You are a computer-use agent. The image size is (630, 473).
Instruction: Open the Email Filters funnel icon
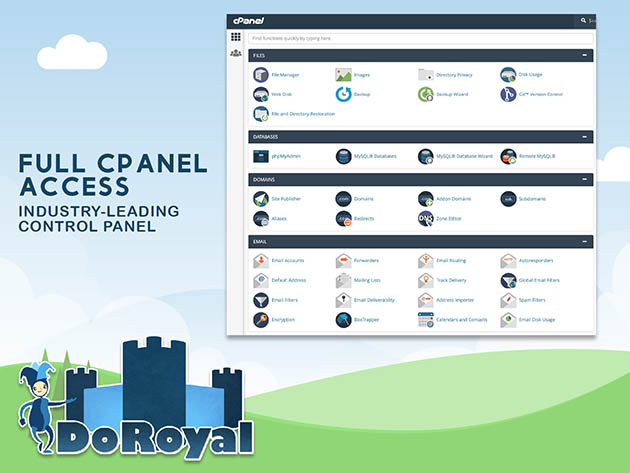[x=261, y=300]
